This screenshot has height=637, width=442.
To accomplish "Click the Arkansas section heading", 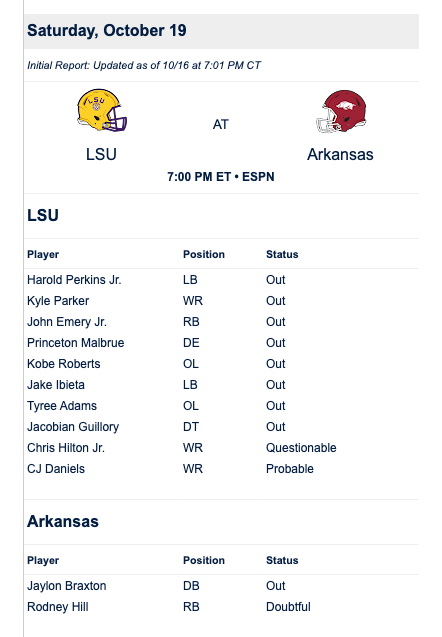I will coord(63,522).
